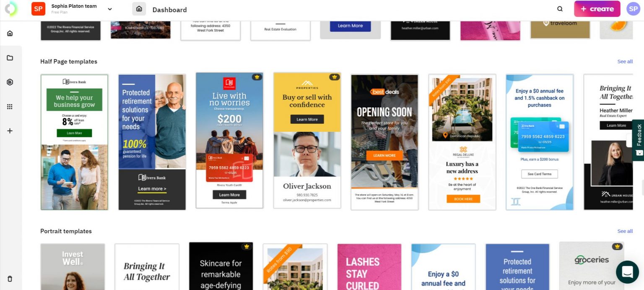644x290 pixels.
Task: Open the home icon in left sidebar
Action: click(10, 33)
